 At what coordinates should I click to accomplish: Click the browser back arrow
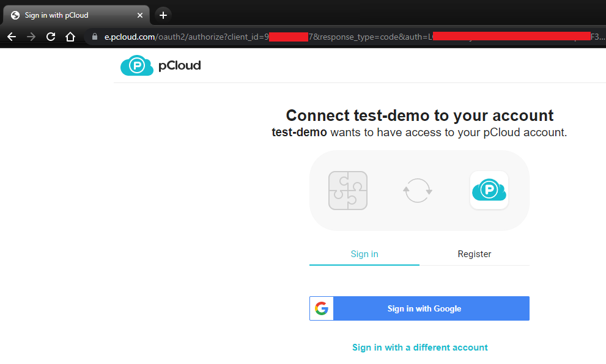[12, 37]
